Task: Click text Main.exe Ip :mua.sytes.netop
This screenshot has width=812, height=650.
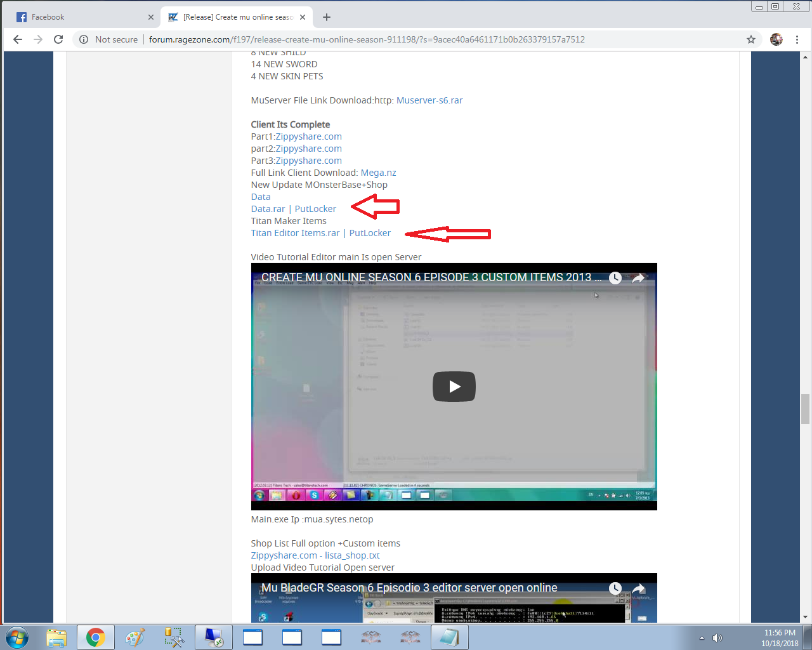Action: point(312,519)
